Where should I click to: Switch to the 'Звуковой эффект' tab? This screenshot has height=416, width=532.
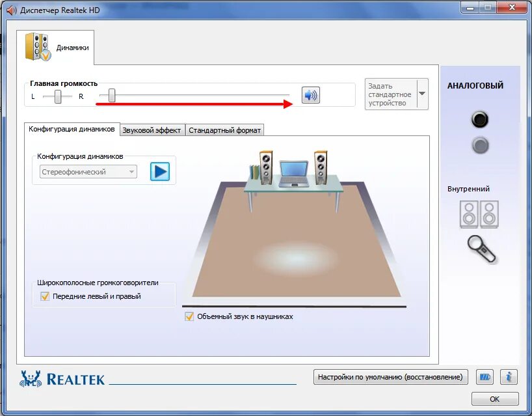click(x=152, y=130)
